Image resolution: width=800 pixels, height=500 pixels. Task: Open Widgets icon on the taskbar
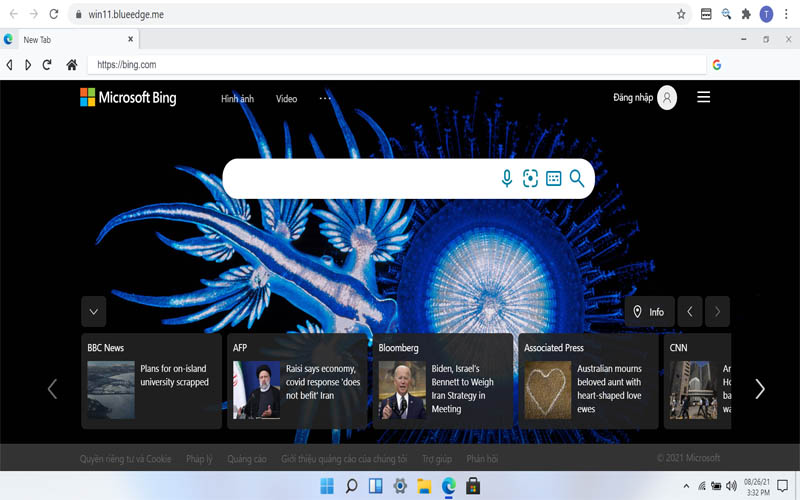pos(376,486)
